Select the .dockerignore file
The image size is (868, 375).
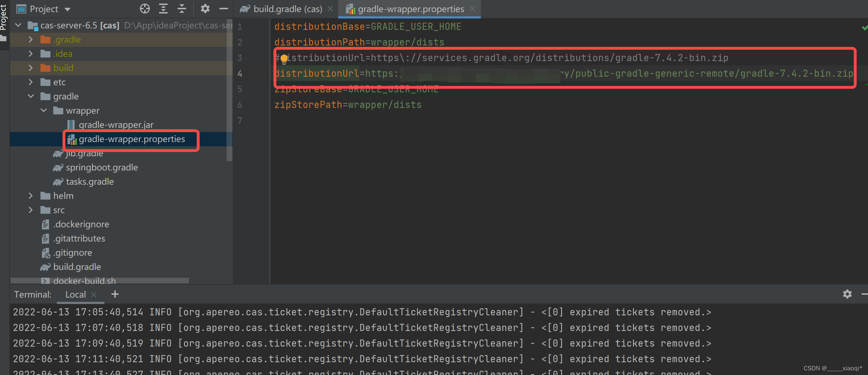pos(81,224)
